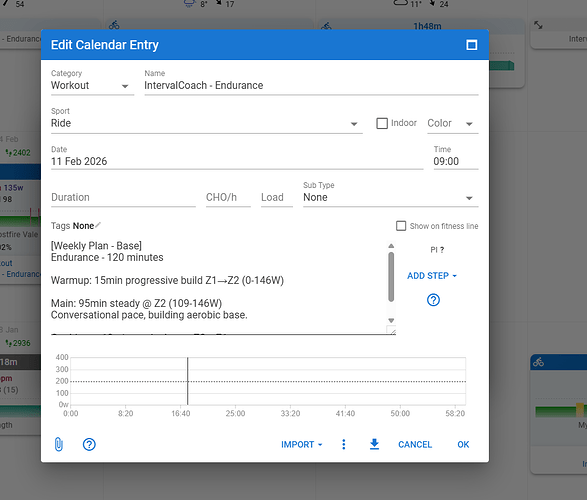
Task: Open the IMPORT menu
Action: (x=302, y=444)
